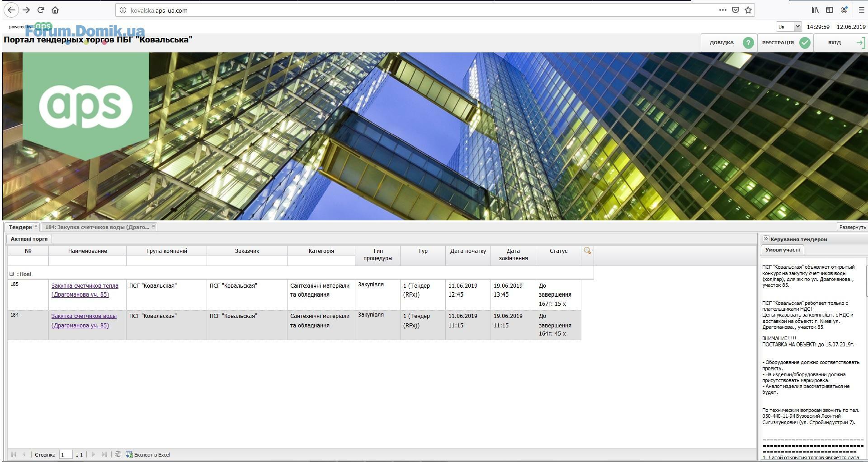The width and height of the screenshot is (868, 462).
Task: Click the № filter input field
Action: click(28, 261)
